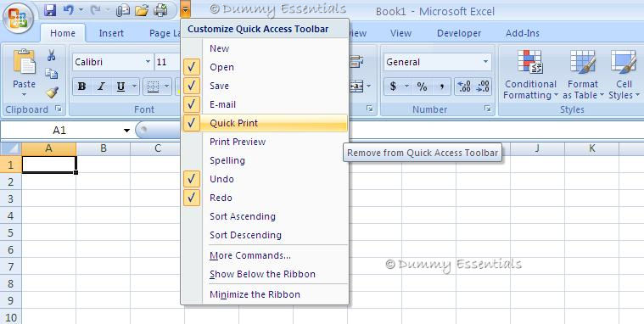The image size is (644, 324).
Task: Choose Sort Descending from the menu
Action: [x=265, y=235]
